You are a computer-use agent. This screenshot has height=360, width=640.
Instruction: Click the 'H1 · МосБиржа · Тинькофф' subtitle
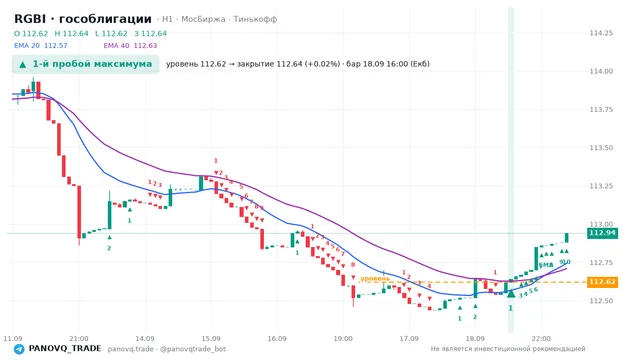(220, 19)
